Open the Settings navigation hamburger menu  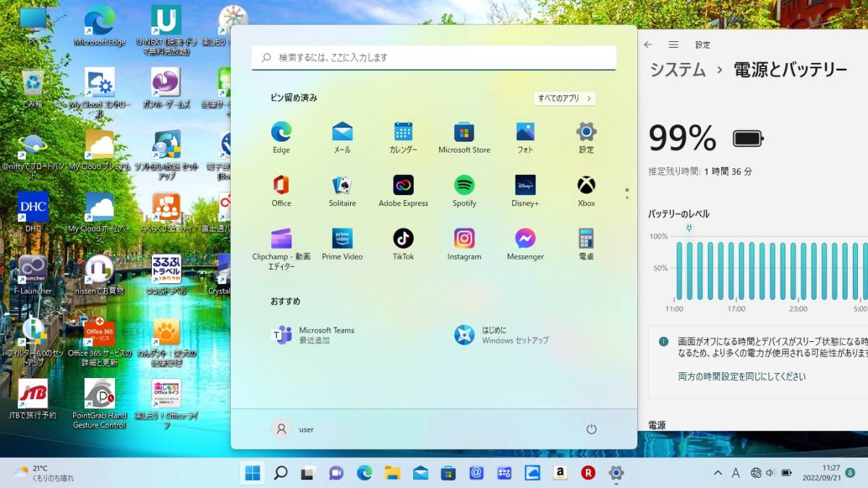pyautogui.click(x=673, y=44)
